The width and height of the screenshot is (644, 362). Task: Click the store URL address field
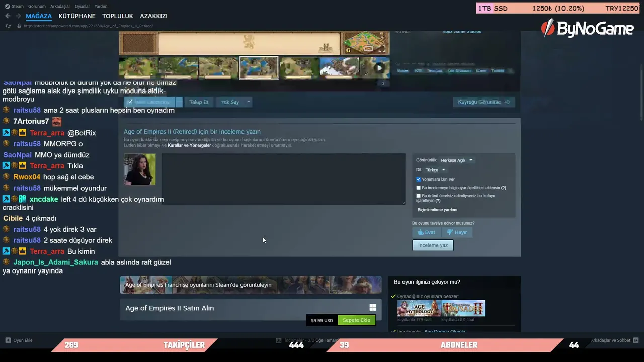[x=89, y=26]
